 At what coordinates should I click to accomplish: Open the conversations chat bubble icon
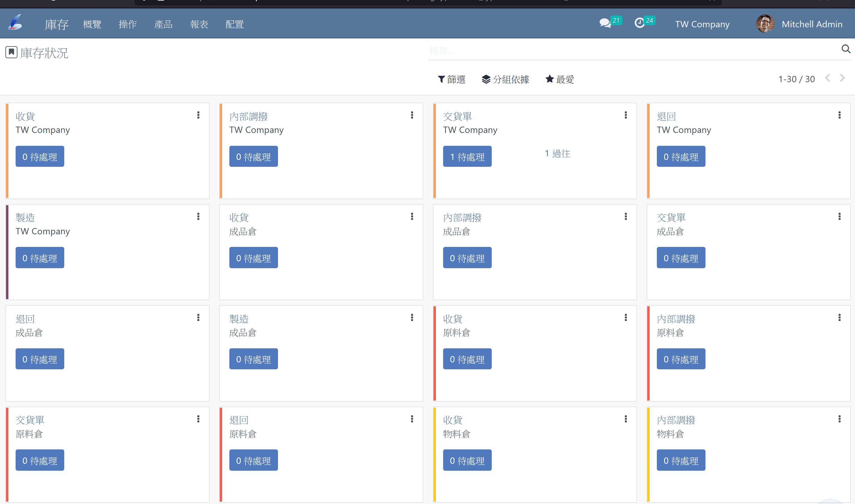pos(605,23)
